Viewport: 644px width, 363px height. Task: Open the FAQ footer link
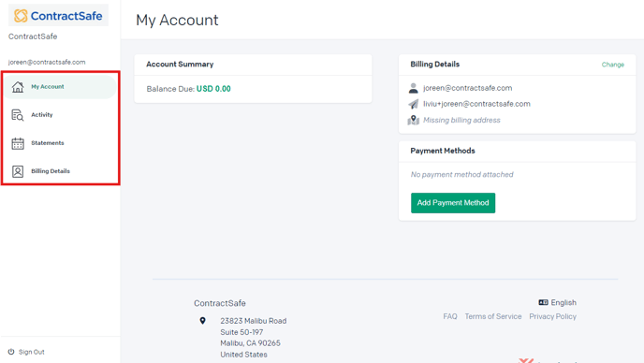click(x=449, y=316)
